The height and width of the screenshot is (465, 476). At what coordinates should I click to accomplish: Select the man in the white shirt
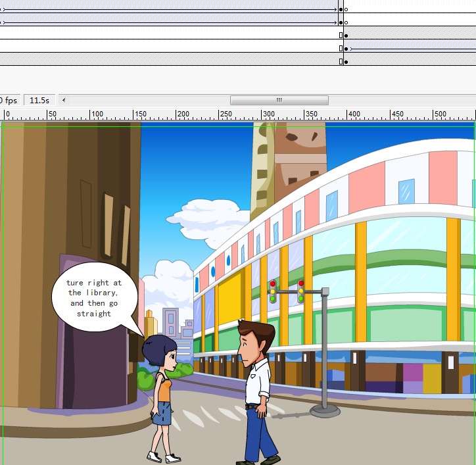256,388
